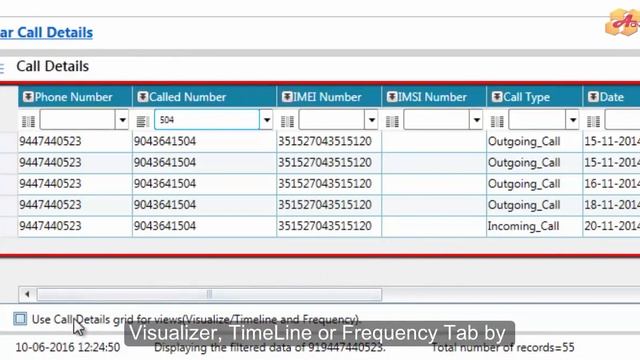Open Called Number filter dropdown arrow
The height and width of the screenshot is (360, 640).
pos(267,120)
